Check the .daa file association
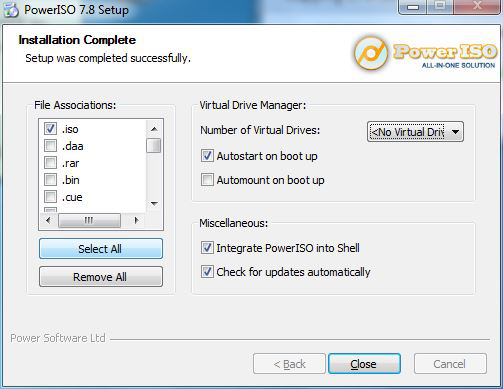The height and width of the screenshot is (389, 503). (50, 146)
